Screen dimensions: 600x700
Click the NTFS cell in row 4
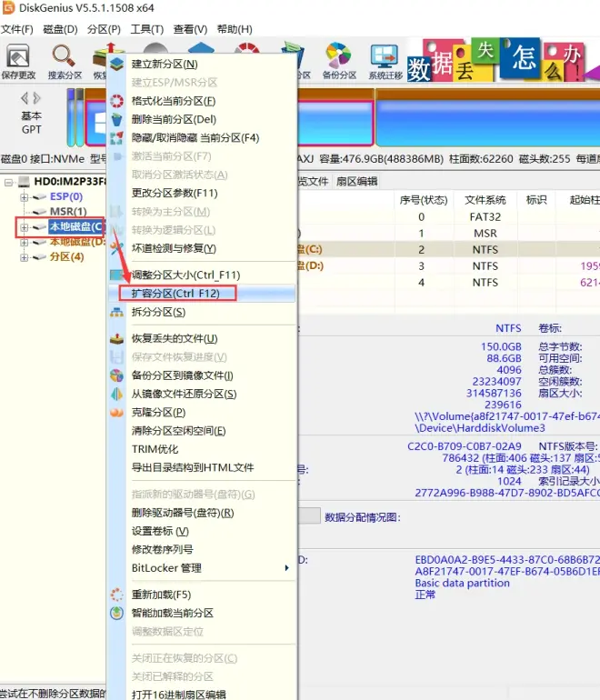click(485, 283)
